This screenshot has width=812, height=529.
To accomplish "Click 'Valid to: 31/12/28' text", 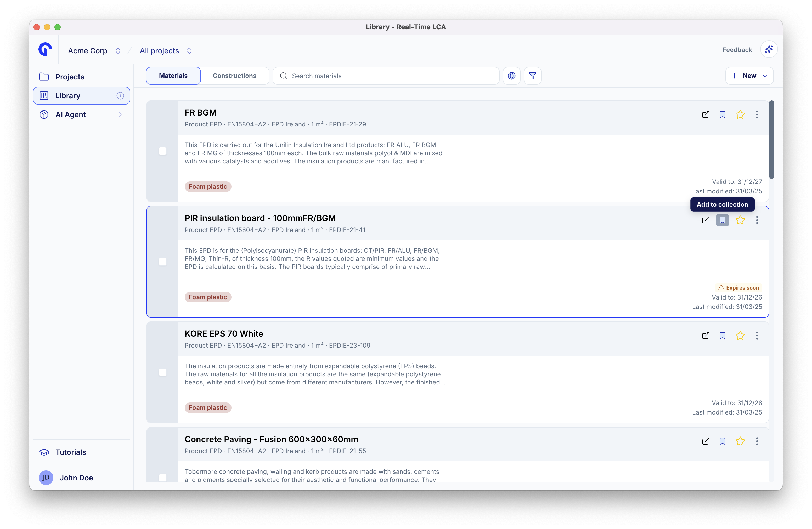I will click(737, 403).
